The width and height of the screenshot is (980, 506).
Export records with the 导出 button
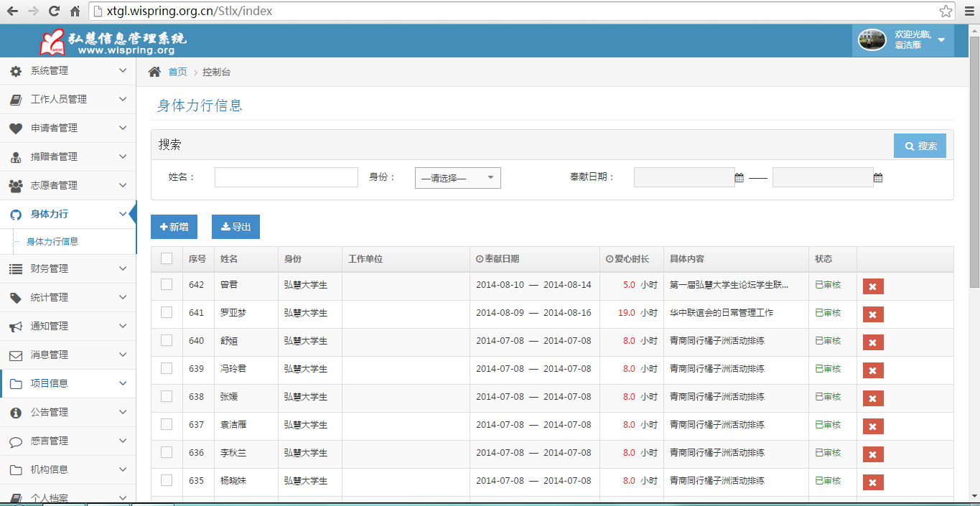point(235,226)
